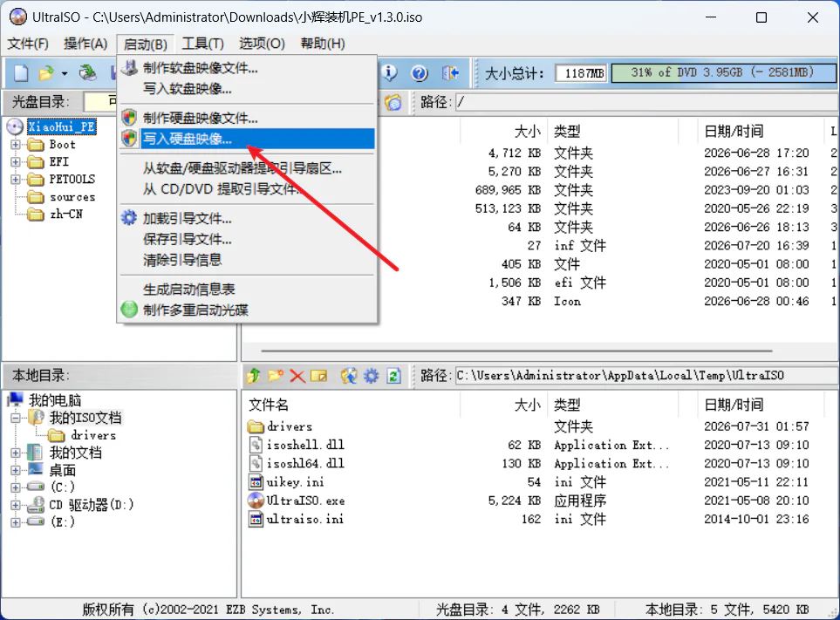
Task: Click the drivers folder icon in file list
Action: point(256,426)
